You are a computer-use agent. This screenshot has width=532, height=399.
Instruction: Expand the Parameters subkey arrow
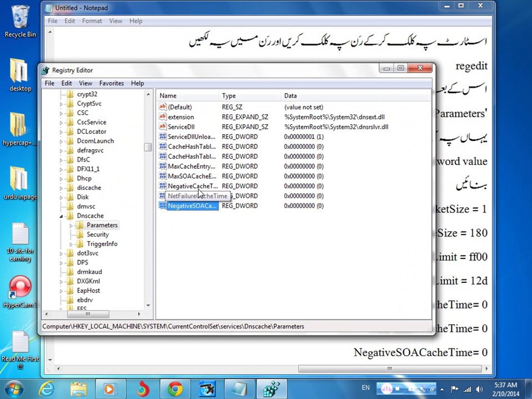coord(71,225)
